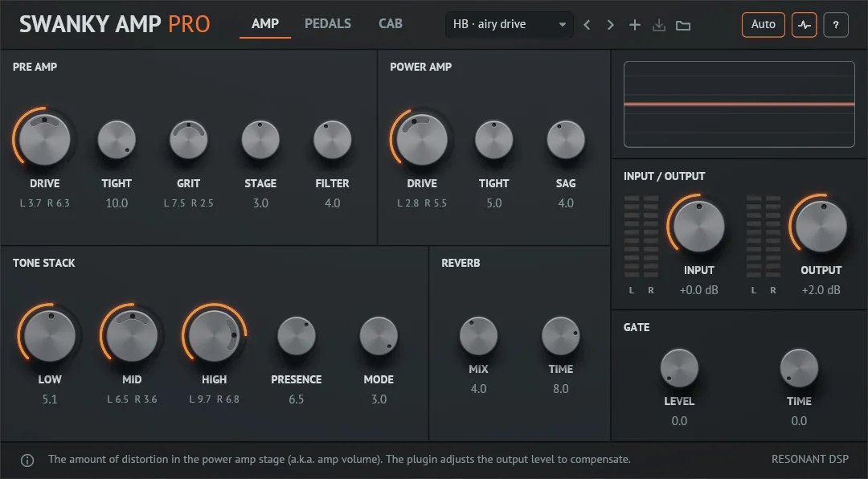Click the GRIT value L 7.5 R 2.5
The width and height of the screenshot is (868, 479).
188,203
